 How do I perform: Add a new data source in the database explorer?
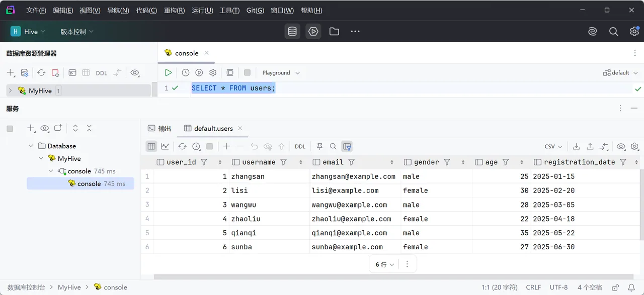click(11, 73)
